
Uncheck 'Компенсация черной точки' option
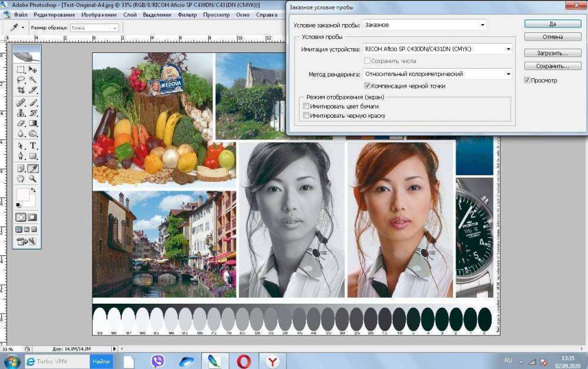pyautogui.click(x=367, y=86)
